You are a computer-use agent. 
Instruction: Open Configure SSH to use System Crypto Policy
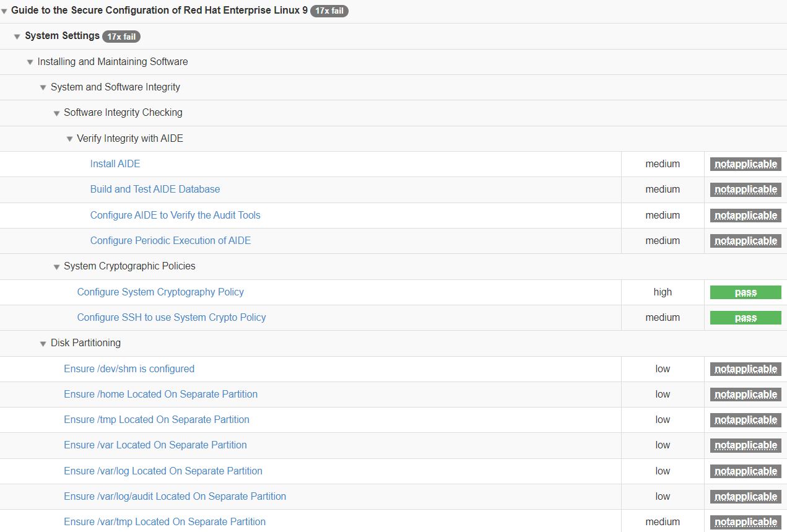[172, 318]
